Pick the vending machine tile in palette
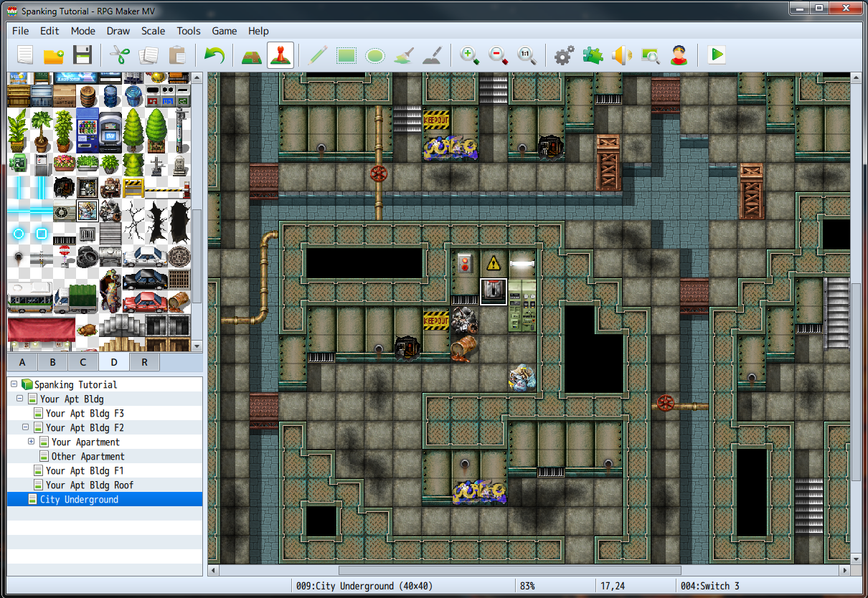The width and height of the screenshot is (868, 598). 88,130
